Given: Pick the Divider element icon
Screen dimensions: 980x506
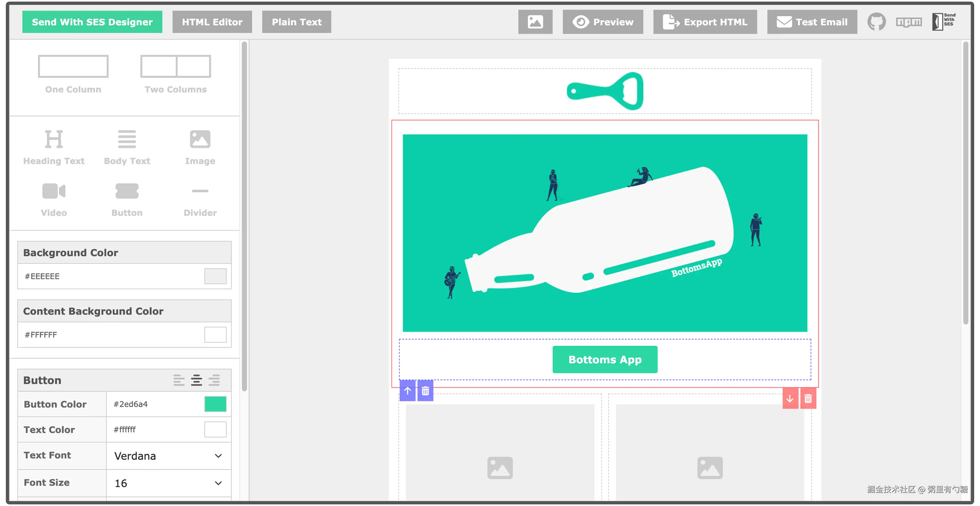Looking at the screenshot, I should click(200, 191).
